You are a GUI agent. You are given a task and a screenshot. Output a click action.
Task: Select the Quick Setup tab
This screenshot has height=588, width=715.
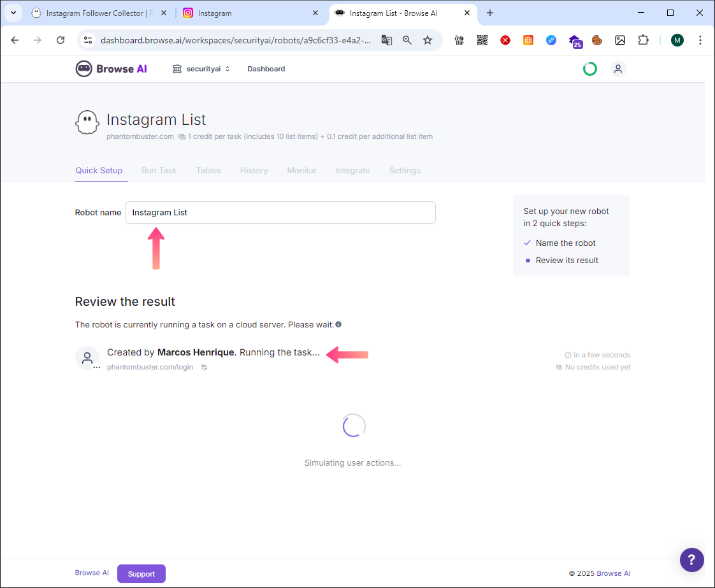99,171
